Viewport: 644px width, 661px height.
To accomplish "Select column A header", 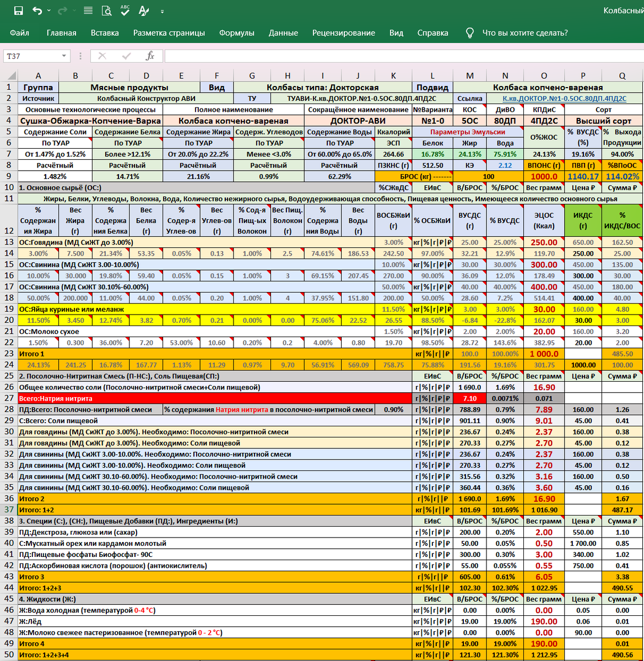I will [x=38, y=76].
